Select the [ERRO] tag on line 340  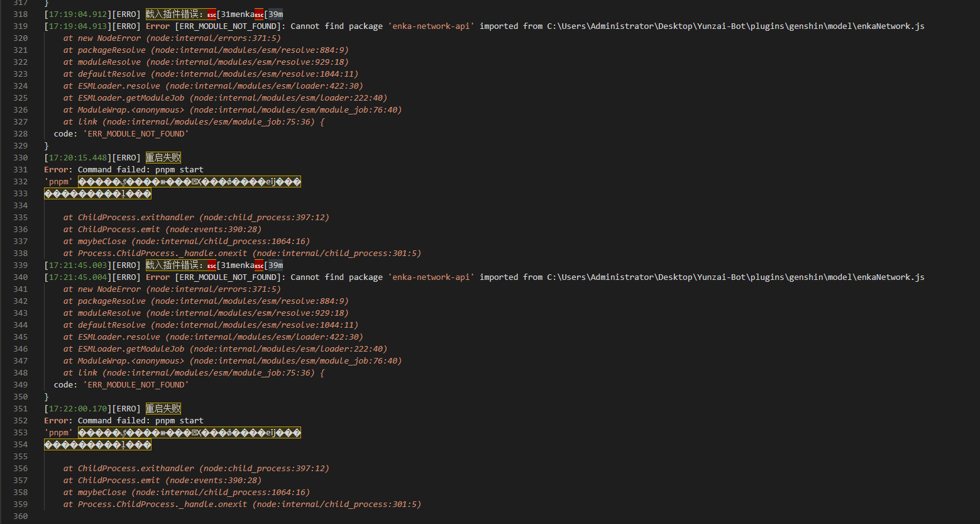126,277
